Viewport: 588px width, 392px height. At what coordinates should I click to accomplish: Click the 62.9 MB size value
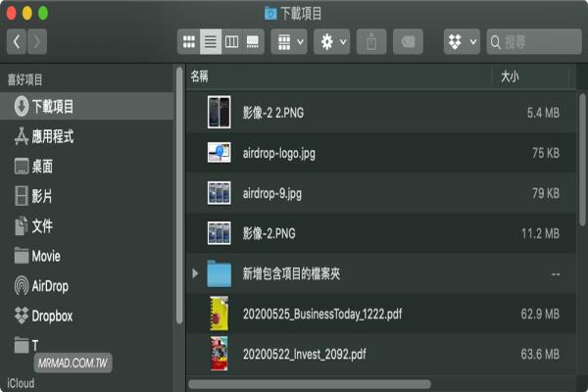540,314
